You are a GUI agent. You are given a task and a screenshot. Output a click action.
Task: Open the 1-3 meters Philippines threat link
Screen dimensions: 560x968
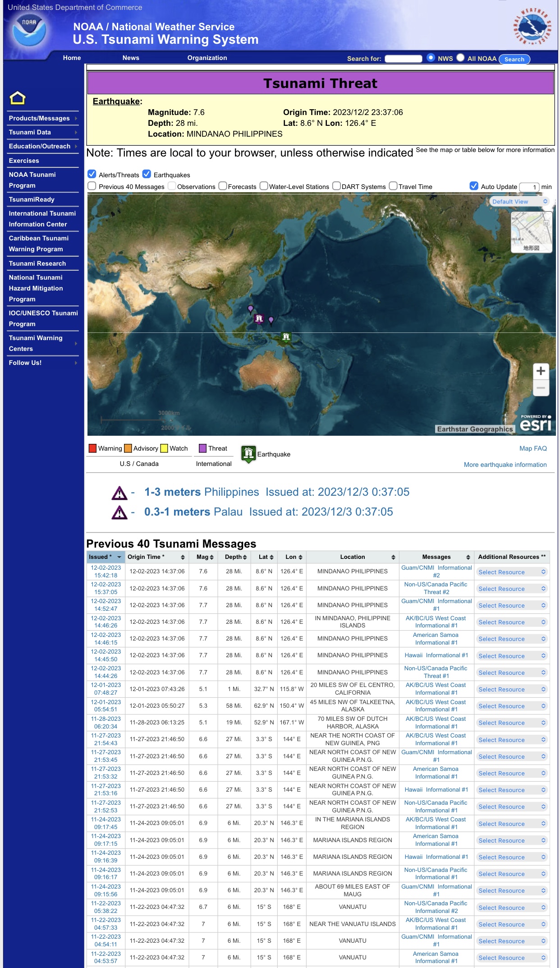tap(277, 492)
